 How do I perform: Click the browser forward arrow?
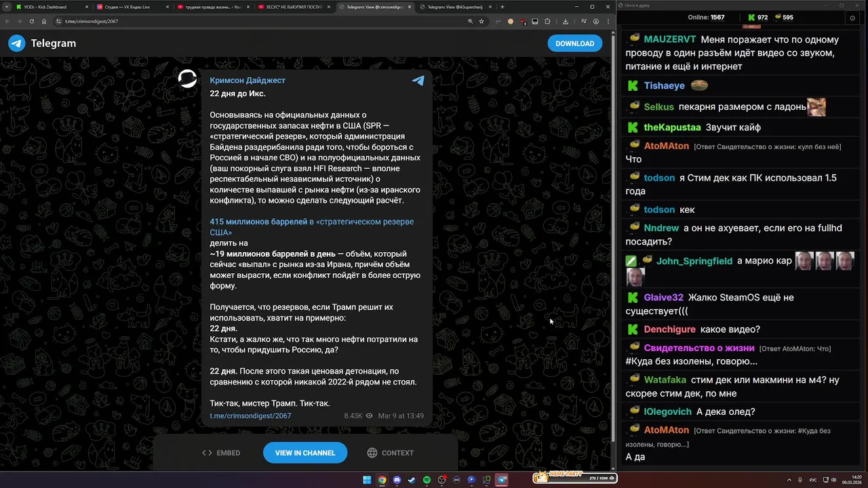[20, 21]
